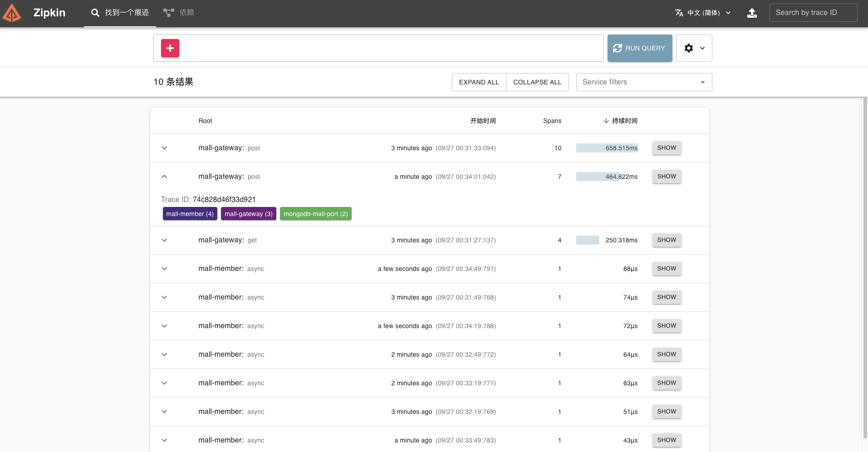
Task: Click SHOW for the 88µs trace
Action: tap(667, 269)
